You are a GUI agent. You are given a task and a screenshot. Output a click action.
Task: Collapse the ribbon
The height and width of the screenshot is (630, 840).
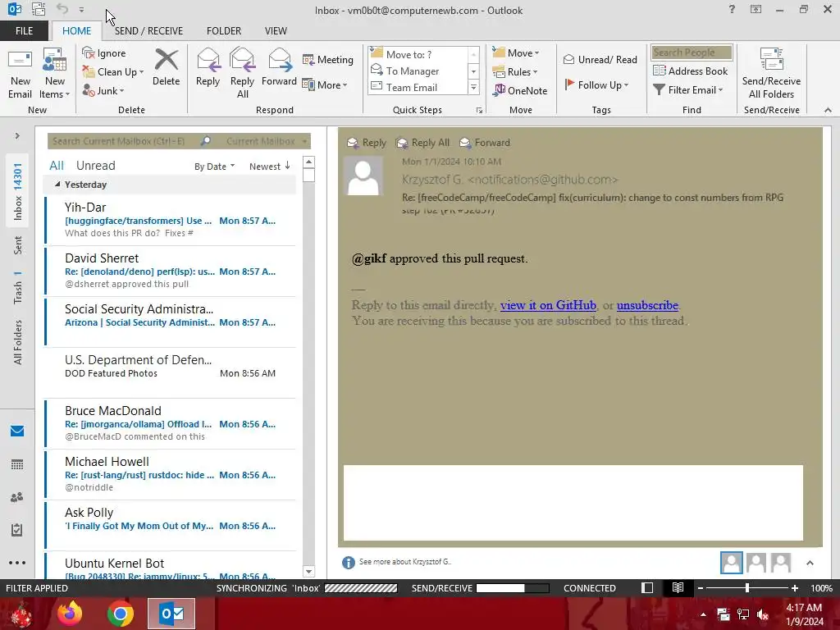click(x=828, y=110)
